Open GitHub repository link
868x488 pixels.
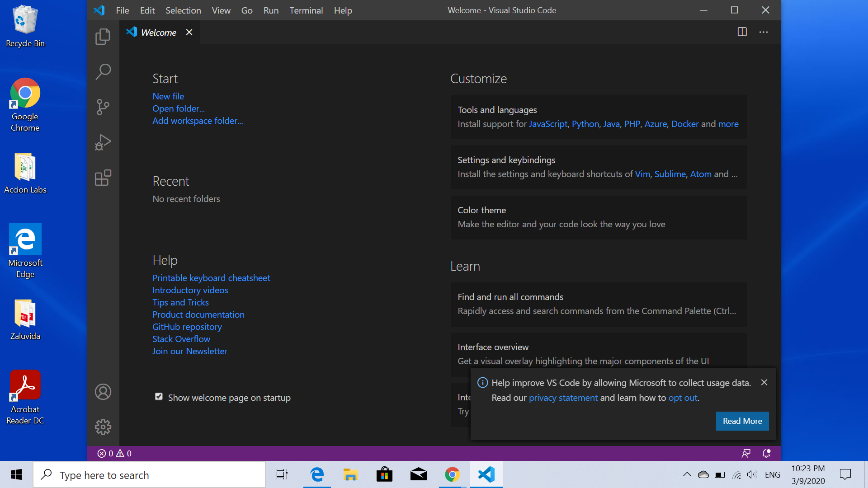pyautogui.click(x=187, y=327)
